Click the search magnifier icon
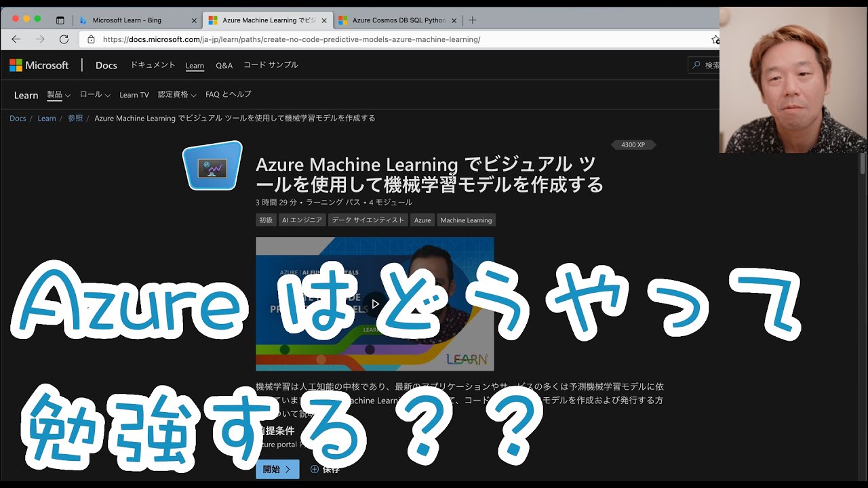The image size is (868, 488). (x=696, y=65)
